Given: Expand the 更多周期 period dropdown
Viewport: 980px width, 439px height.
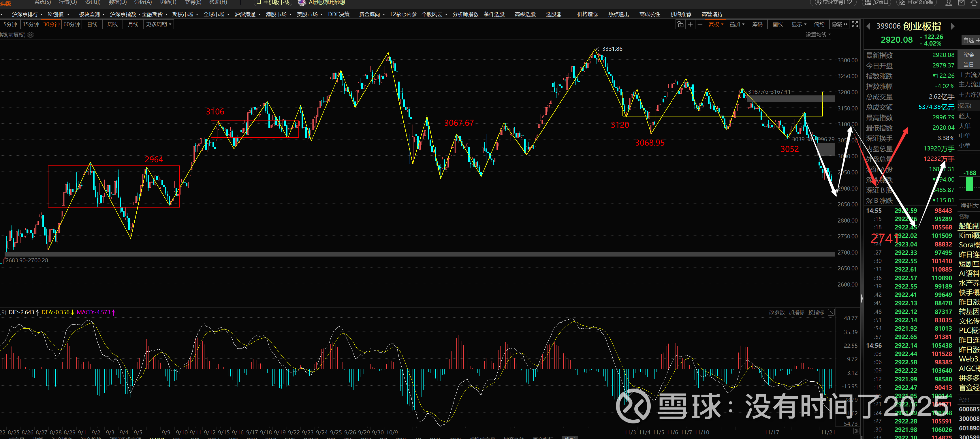Looking at the screenshot, I should (x=159, y=24).
